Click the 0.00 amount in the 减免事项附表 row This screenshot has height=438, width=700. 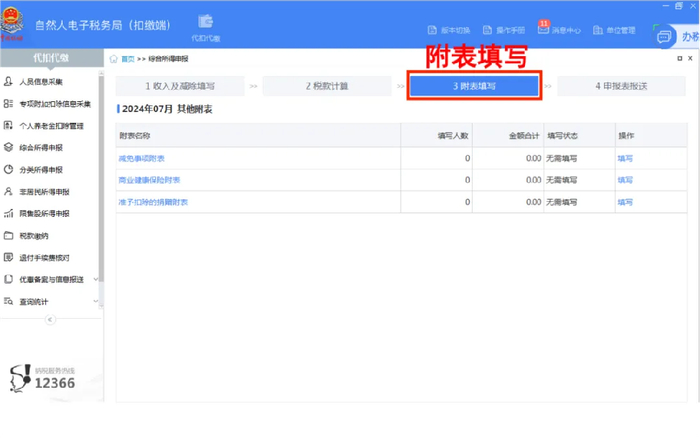pyautogui.click(x=533, y=158)
